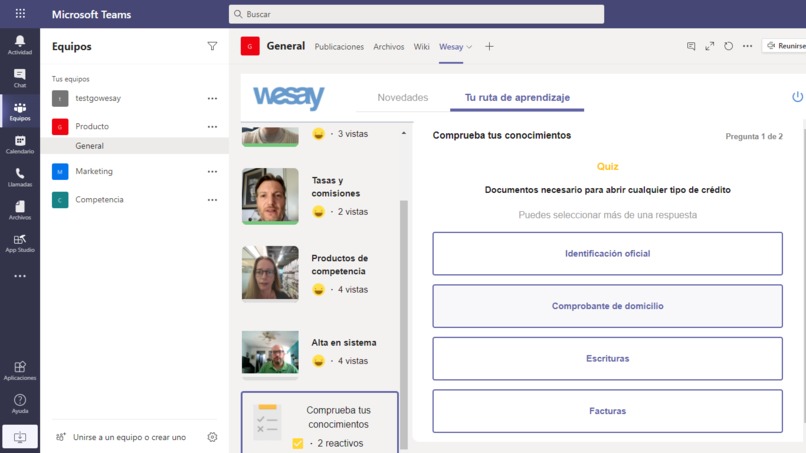The image size is (806, 453).
Task: Open the Novedades tab in Wesay
Action: [x=402, y=97]
